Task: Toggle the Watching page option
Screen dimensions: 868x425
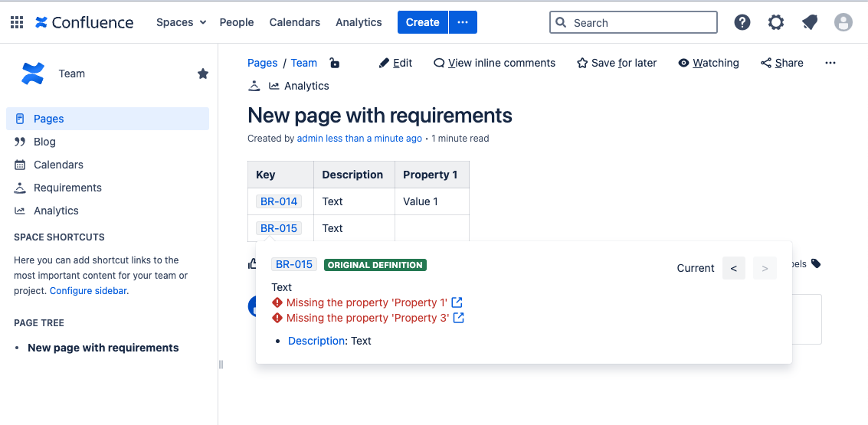Action: coord(708,63)
